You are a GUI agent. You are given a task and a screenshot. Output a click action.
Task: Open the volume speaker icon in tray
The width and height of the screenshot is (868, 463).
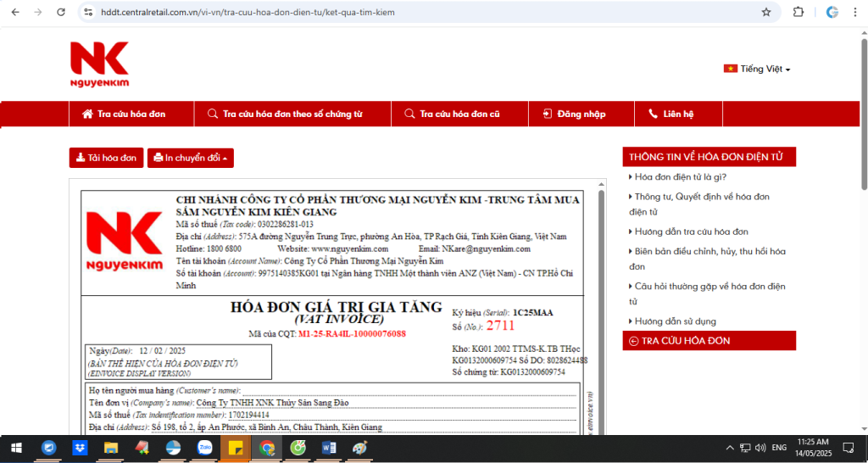(x=760, y=448)
